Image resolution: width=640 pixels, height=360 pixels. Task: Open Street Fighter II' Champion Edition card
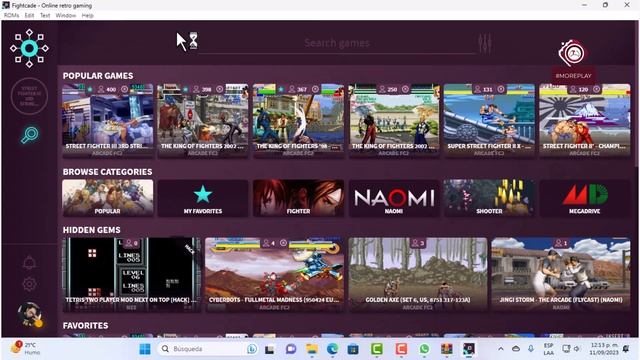pos(584,121)
